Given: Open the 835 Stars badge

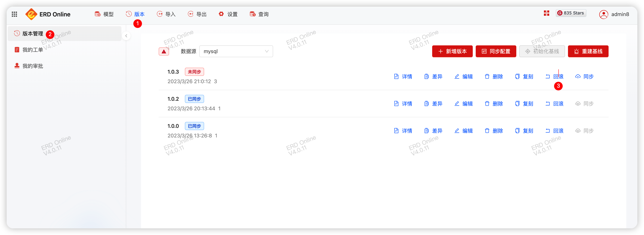Looking at the screenshot, I should coord(571,13).
